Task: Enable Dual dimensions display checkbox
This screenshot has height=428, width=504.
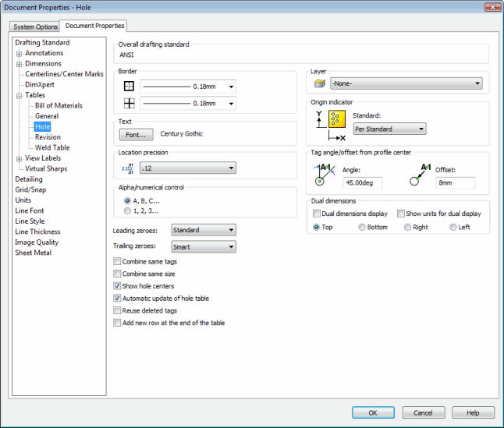Action: [x=317, y=214]
